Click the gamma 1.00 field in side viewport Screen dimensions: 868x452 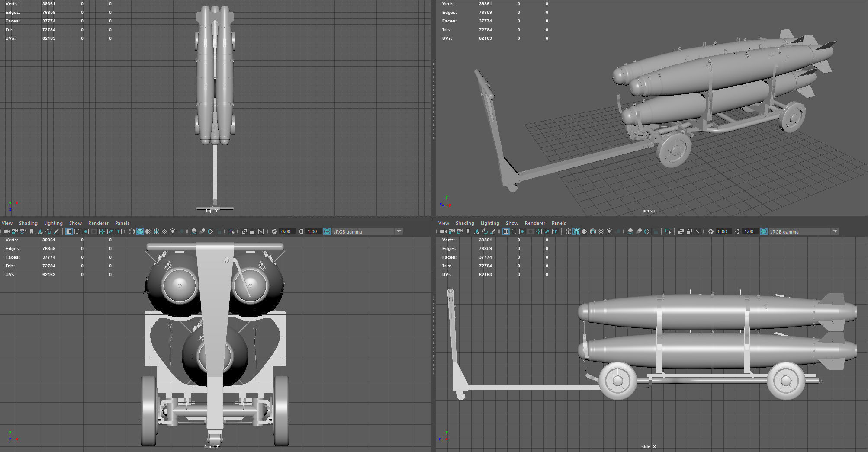(749, 231)
